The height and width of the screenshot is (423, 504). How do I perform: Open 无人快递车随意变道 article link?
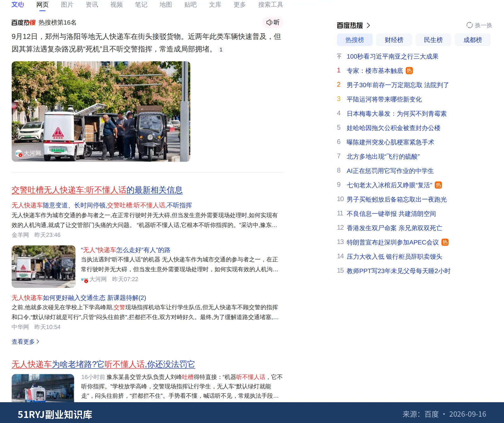pos(102,205)
